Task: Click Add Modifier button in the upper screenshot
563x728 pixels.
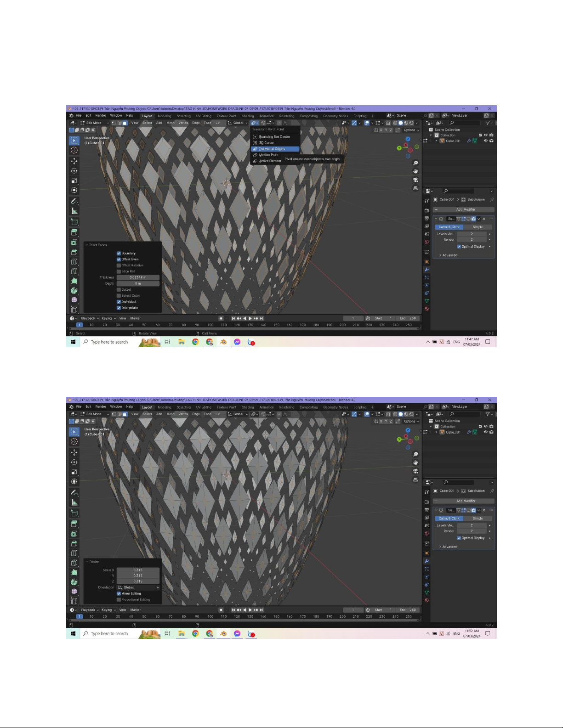Action: point(465,209)
